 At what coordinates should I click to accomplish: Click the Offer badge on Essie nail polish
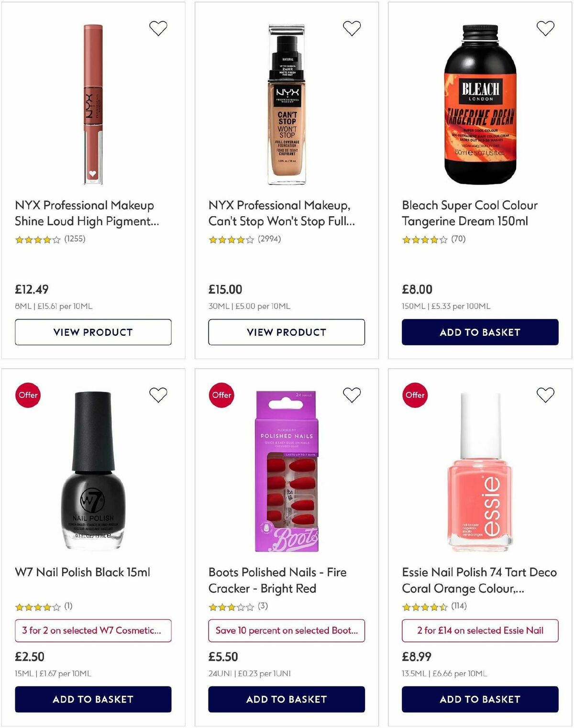click(x=415, y=395)
